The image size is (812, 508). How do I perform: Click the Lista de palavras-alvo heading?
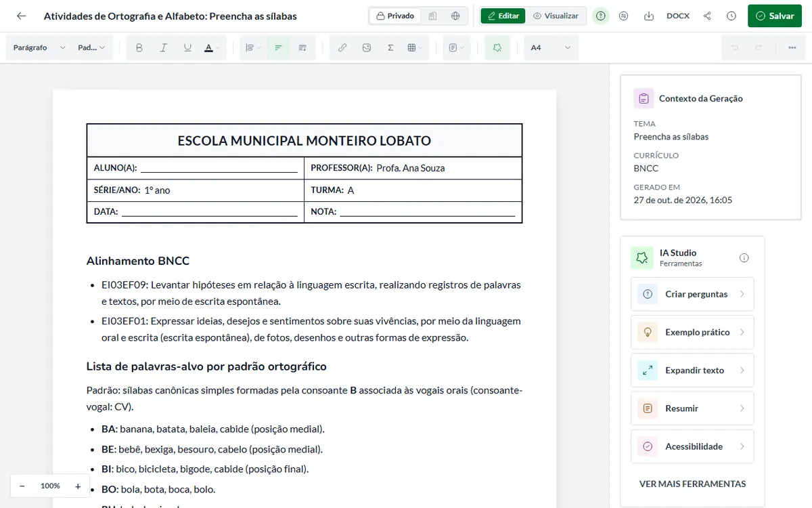(206, 366)
